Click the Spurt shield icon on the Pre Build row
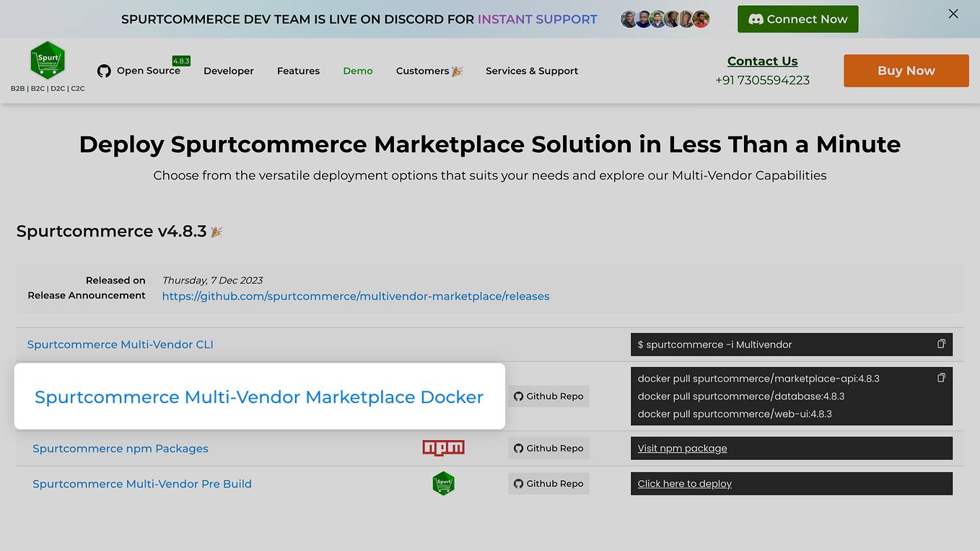The image size is (980, 551). tap(443, 483)
